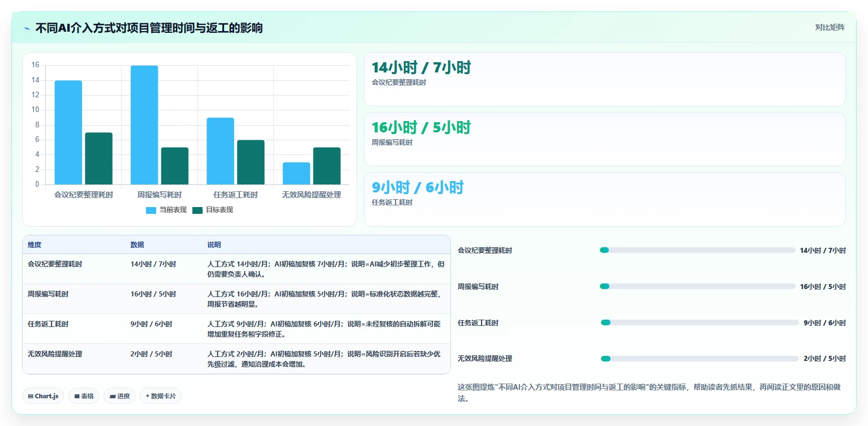868x426 pixels.
Task: Click the 会议纪要整理耗时 progress bar
Action: [x=698, y=250]
